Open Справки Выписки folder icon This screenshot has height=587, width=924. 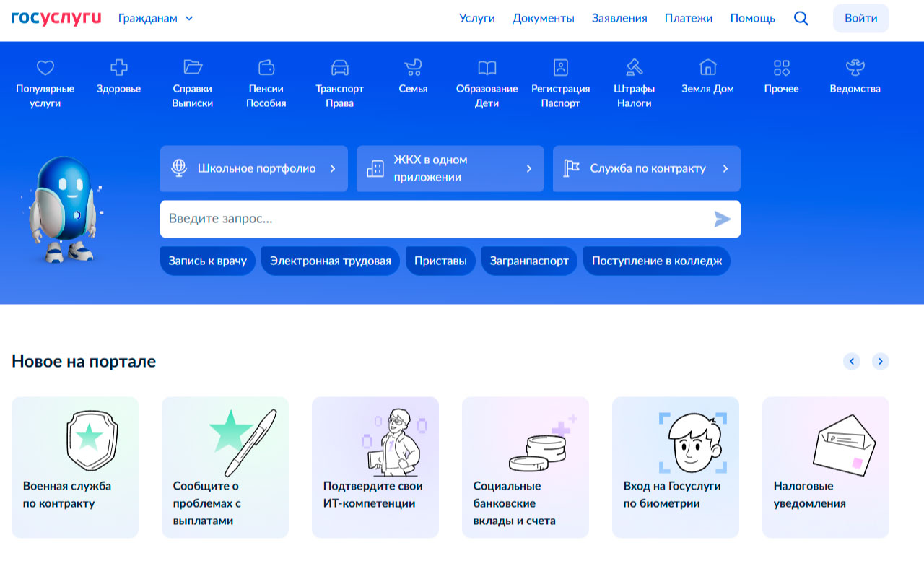point(193,67)
